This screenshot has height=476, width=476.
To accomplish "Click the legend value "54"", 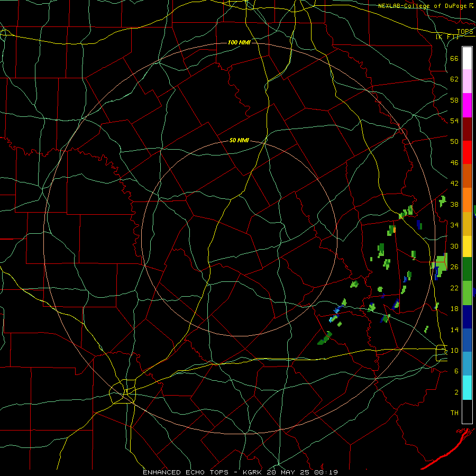I will click(x=454, y=121).
